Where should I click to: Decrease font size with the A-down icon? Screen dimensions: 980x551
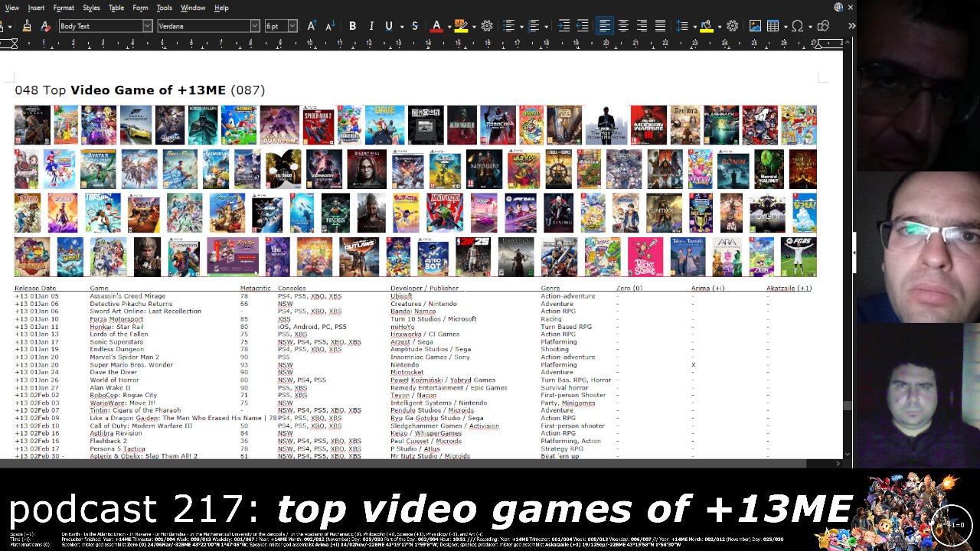pyautogui.click(x=330, y=26)
